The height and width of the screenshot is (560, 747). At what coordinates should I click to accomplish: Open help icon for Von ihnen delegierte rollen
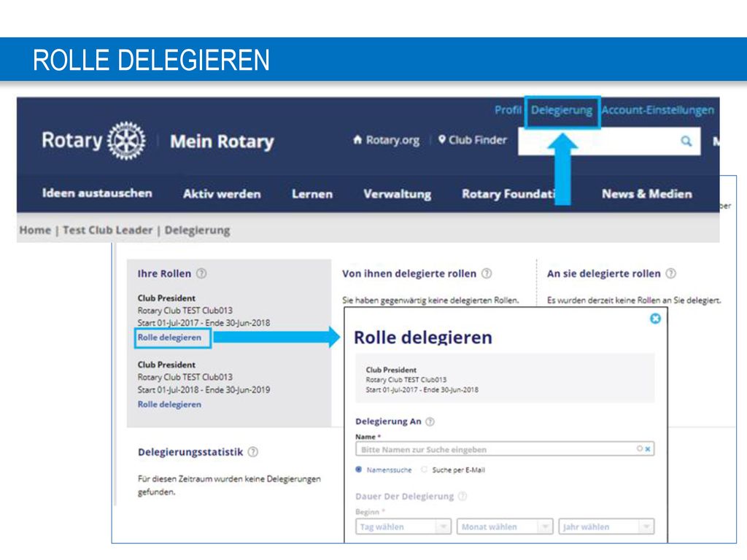tap(487, 273)
